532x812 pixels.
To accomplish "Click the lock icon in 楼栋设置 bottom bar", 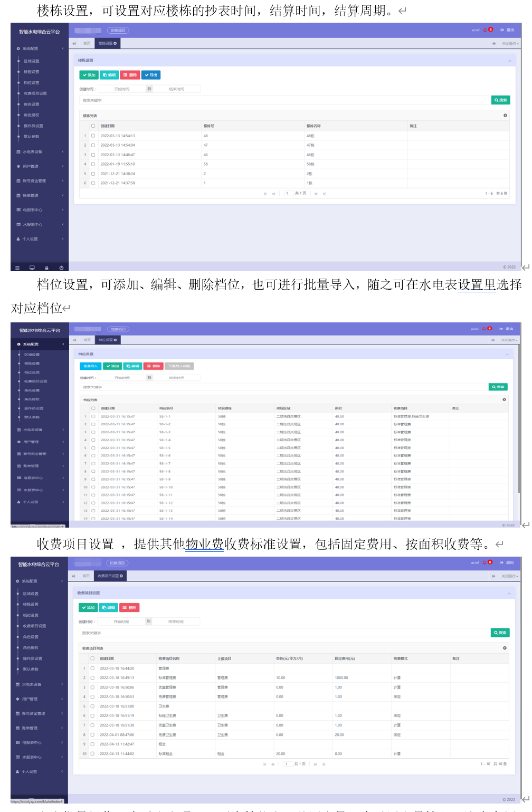I will coord(46,268).
